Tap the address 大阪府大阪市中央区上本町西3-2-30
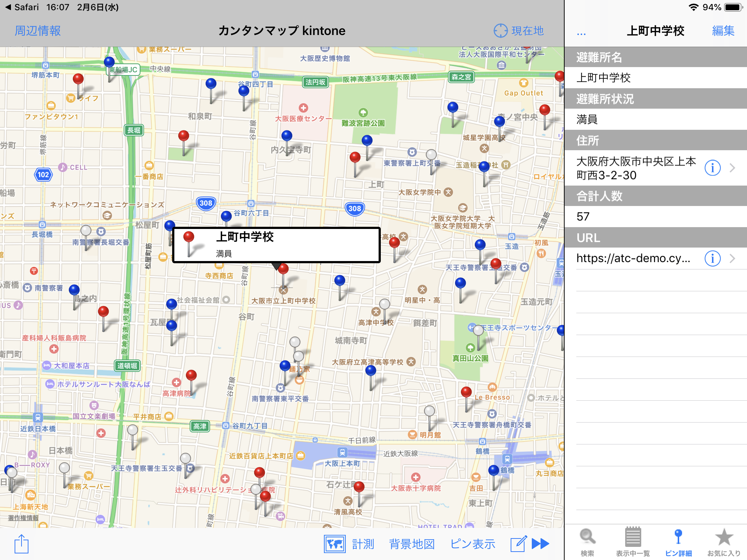The image size is (747, 560). tap(636, 168)
